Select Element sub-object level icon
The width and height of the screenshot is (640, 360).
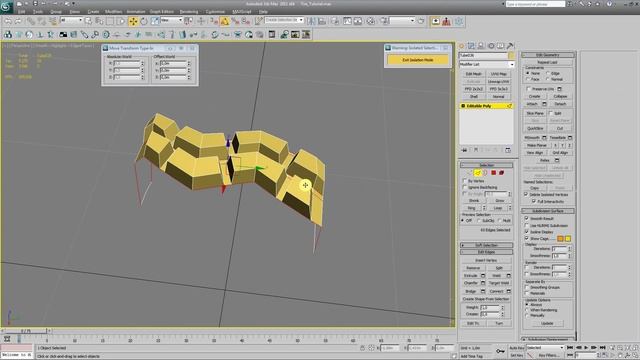click(502, 173)
